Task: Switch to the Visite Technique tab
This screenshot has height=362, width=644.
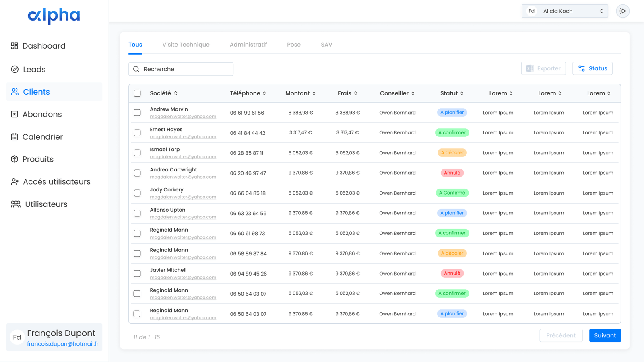Action: click(x=186, y=44)
